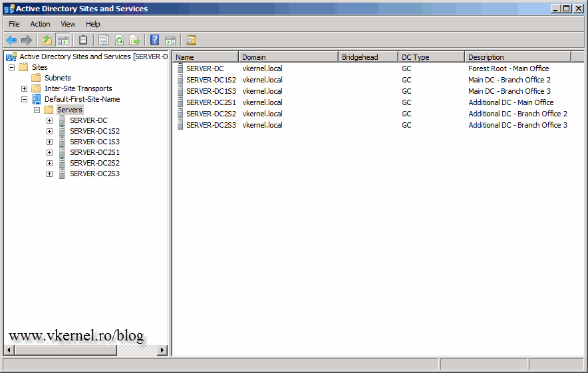The image size is (588, 373).
Task: Click the window title bar app icon
Action: coord(9,9)
